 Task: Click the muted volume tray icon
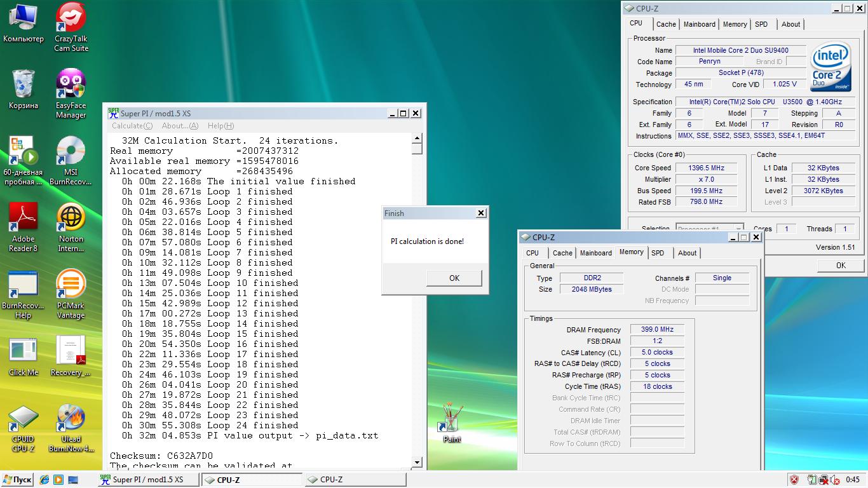(x=834, y=480)
